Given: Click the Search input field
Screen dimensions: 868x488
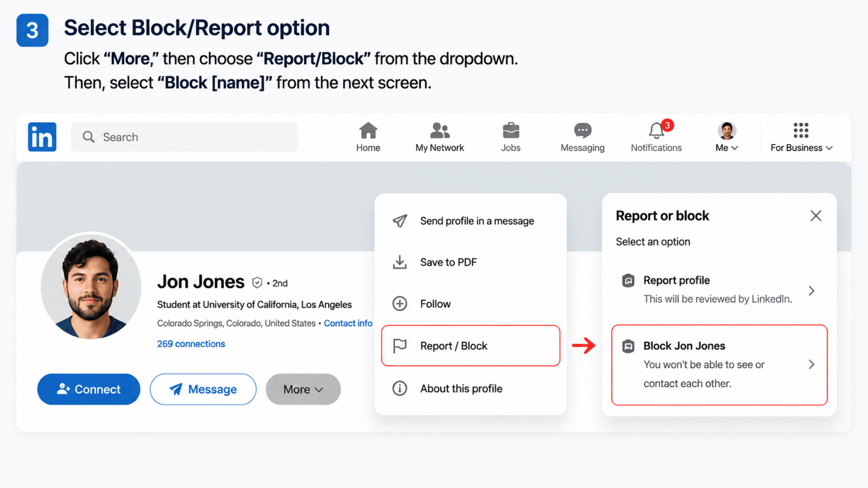Looking at the screenshot, I should (184, 137).
